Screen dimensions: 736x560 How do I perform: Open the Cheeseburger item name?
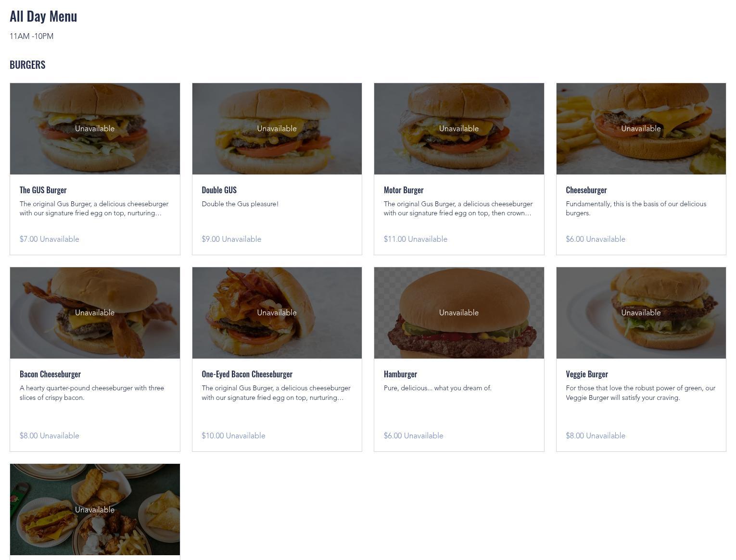coord(586,190)
